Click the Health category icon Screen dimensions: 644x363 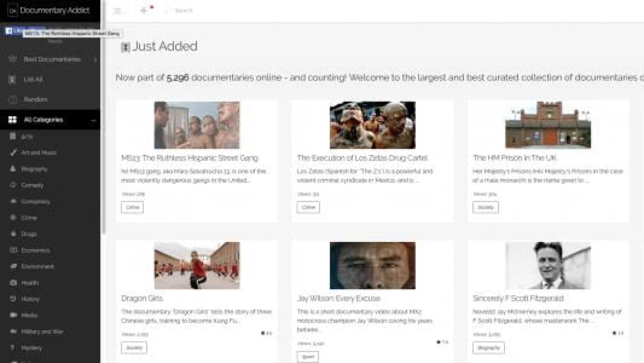[x=13, y=283]
